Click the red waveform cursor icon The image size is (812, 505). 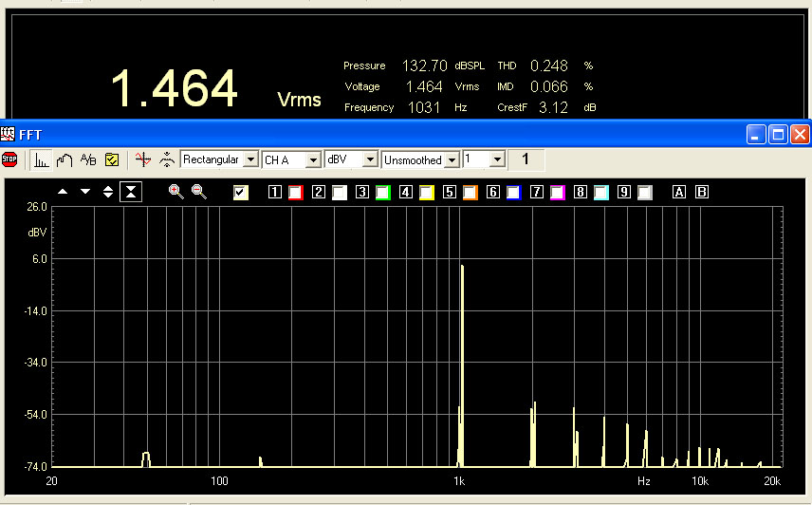(x=142, y=159)
